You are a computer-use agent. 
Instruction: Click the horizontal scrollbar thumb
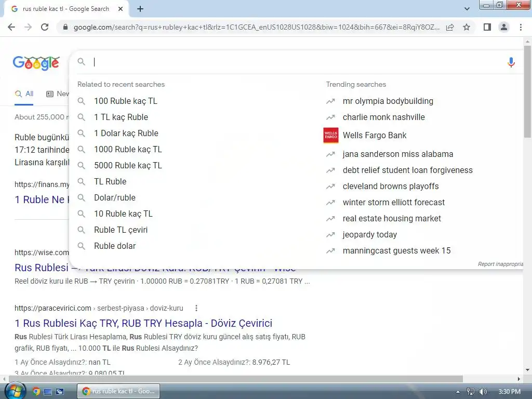pyautogui.click(x=236, y=379)
